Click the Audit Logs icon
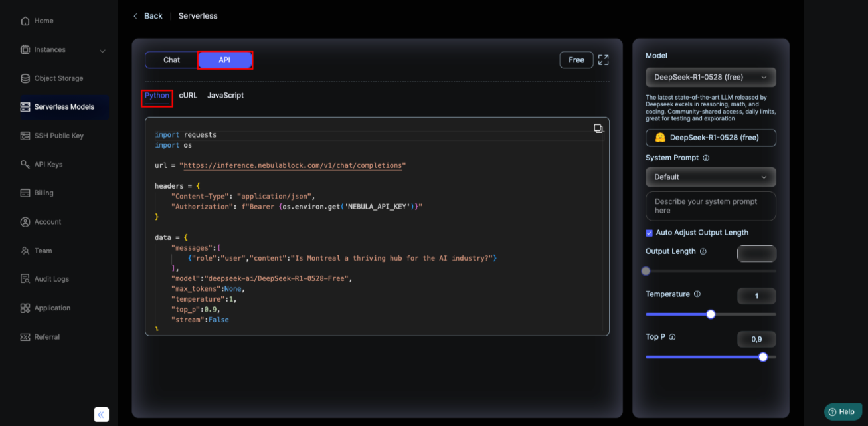The height and width of the screenshot is (426, 868). click(25, 279)
